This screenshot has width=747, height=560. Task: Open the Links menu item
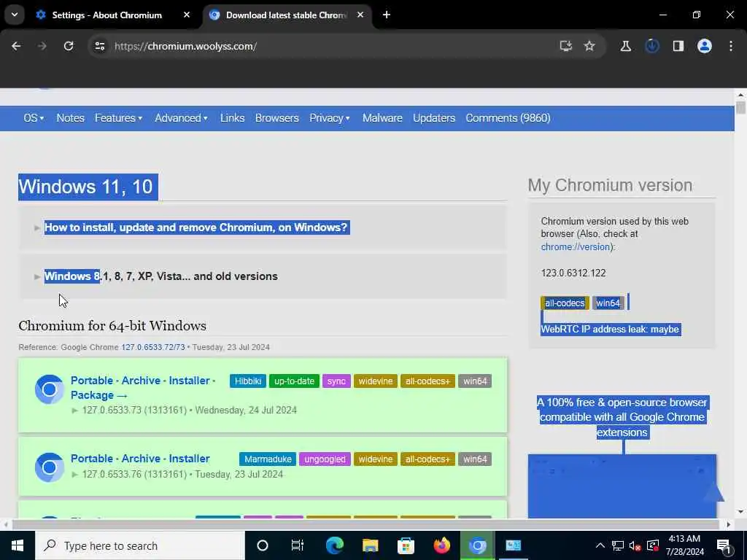coord(232,118)
